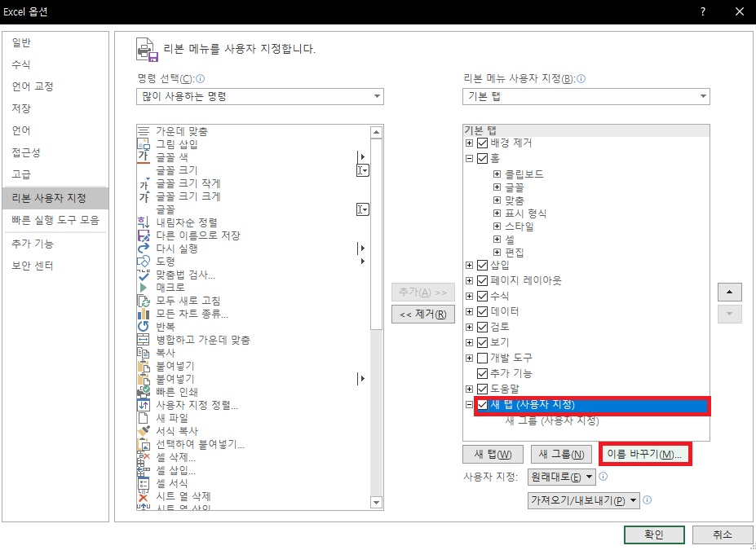This screenshot has height=550, width=756.
Task: Select the 매크로 command icon
Action: (144, 288)
